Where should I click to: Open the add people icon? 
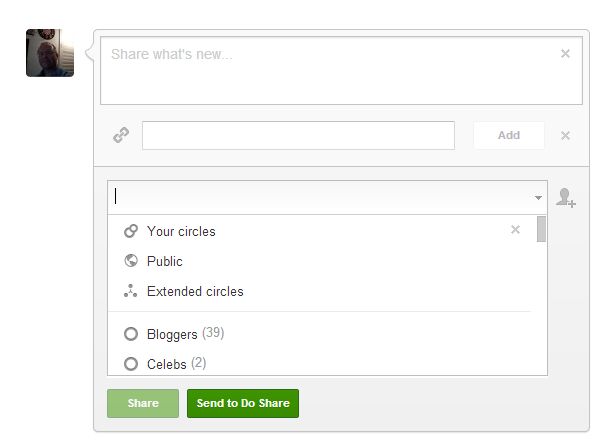pos(566,198)
